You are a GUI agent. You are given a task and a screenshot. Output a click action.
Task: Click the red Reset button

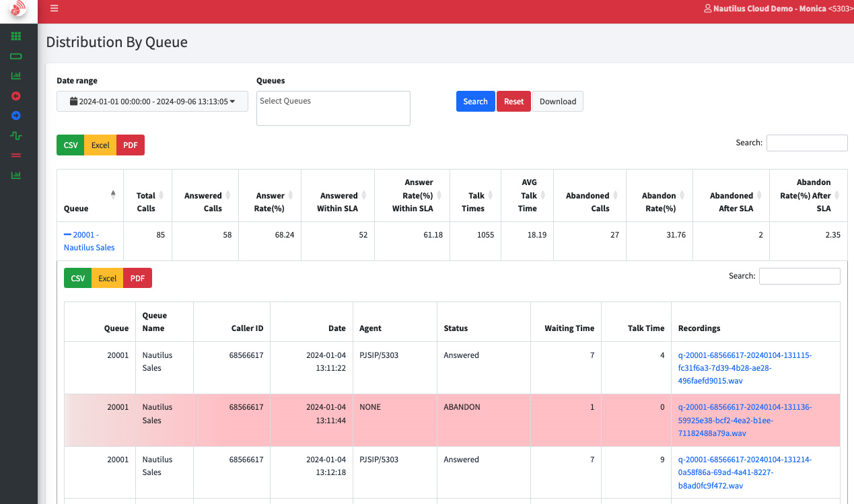pos(513,102)
